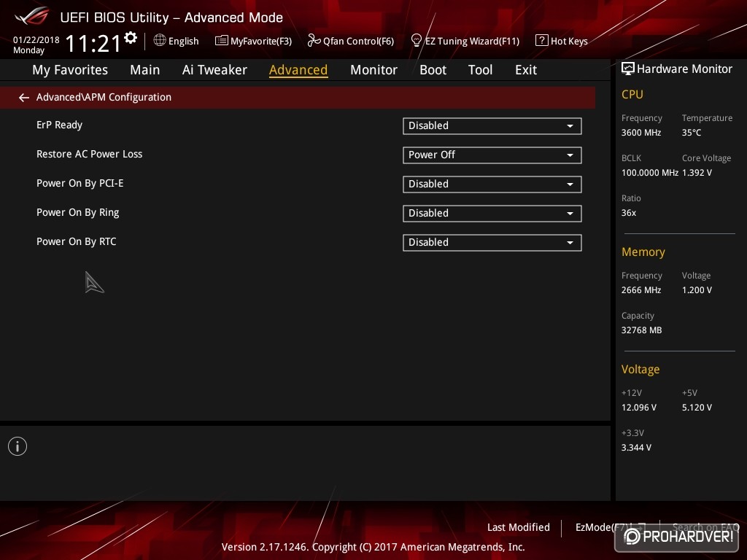Viewport: 747px width, 560px height.
Task: Click the Hot Keys question mark icon
Action: click(542, 41)
